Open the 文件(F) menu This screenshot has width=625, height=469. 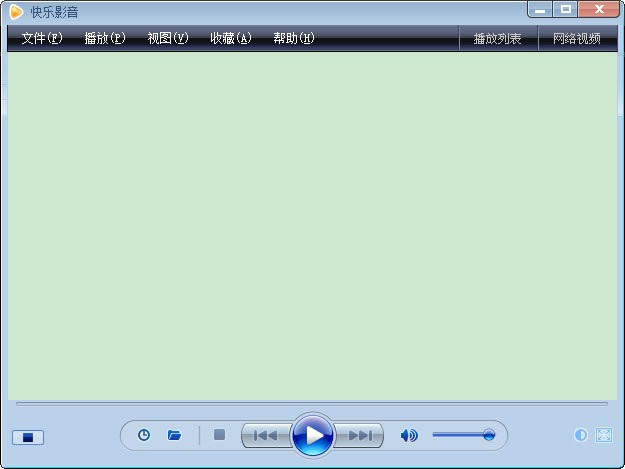42,39
